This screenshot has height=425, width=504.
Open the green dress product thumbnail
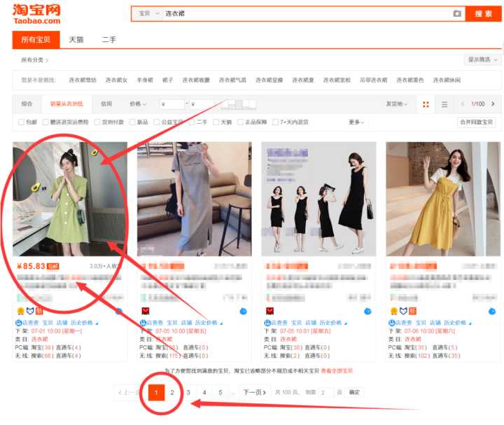(70, 199)
